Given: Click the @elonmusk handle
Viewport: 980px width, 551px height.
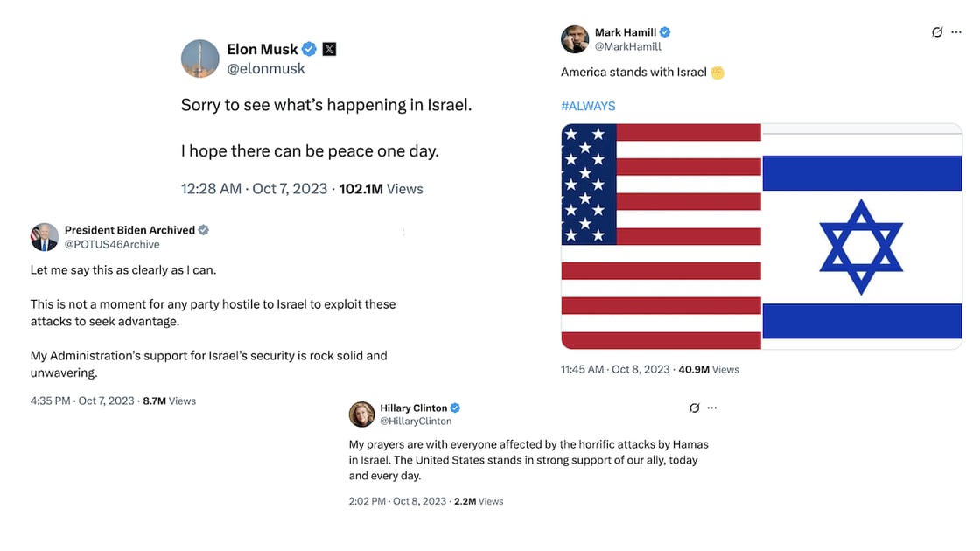Looking at the screenshot, I should (x=265, y=68).
